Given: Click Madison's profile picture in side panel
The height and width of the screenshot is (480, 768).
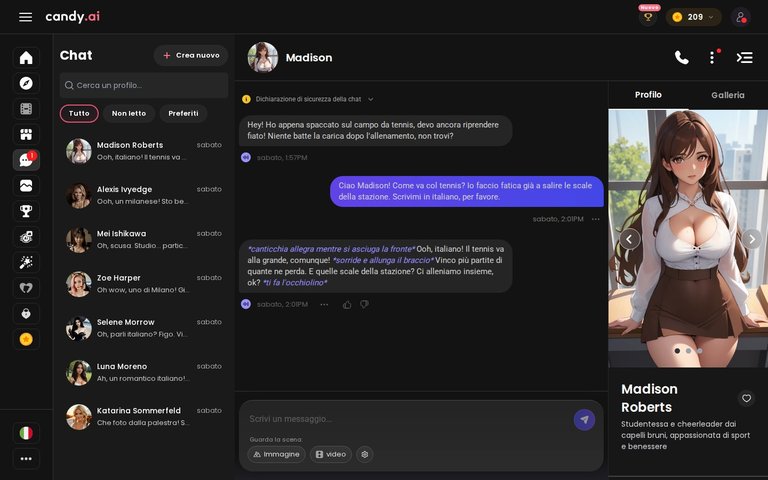Looking at the screenshot, I should coord(688,238).
